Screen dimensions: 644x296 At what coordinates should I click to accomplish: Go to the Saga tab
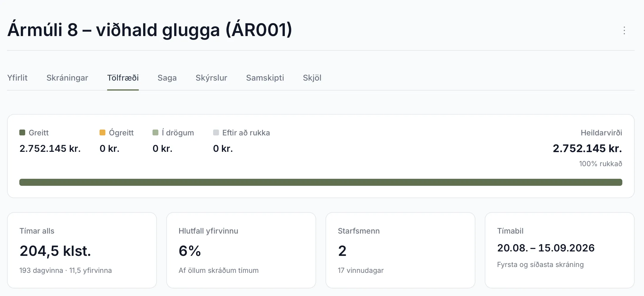167,78
